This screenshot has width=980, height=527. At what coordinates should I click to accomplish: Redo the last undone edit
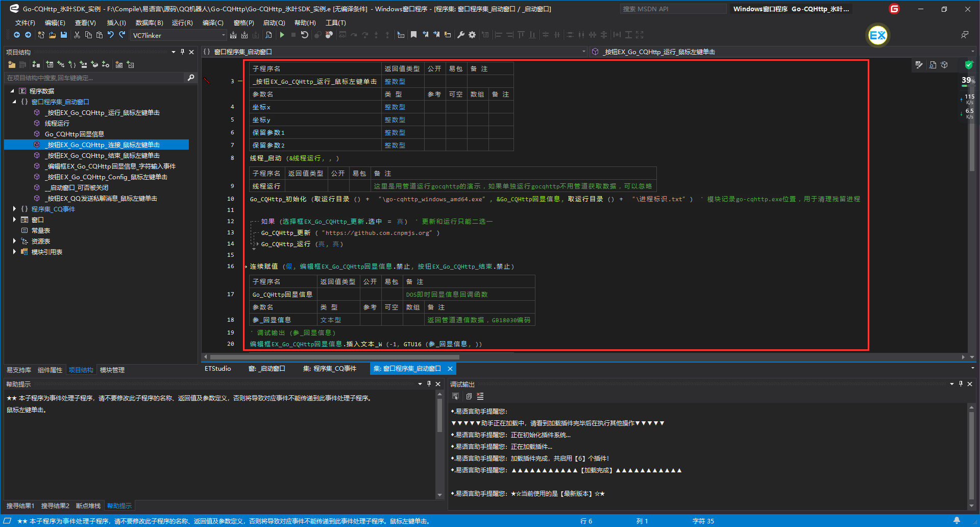coord(122,35)
